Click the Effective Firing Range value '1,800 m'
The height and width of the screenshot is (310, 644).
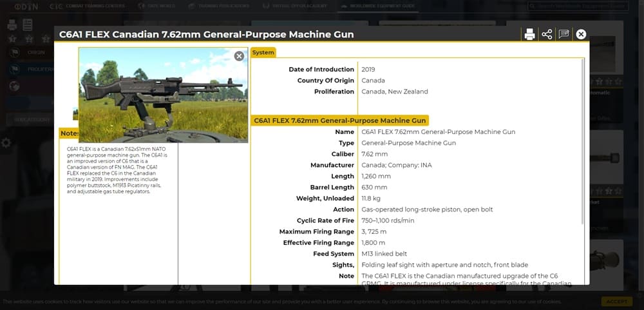pyautogui.click(x=374, y=243)
